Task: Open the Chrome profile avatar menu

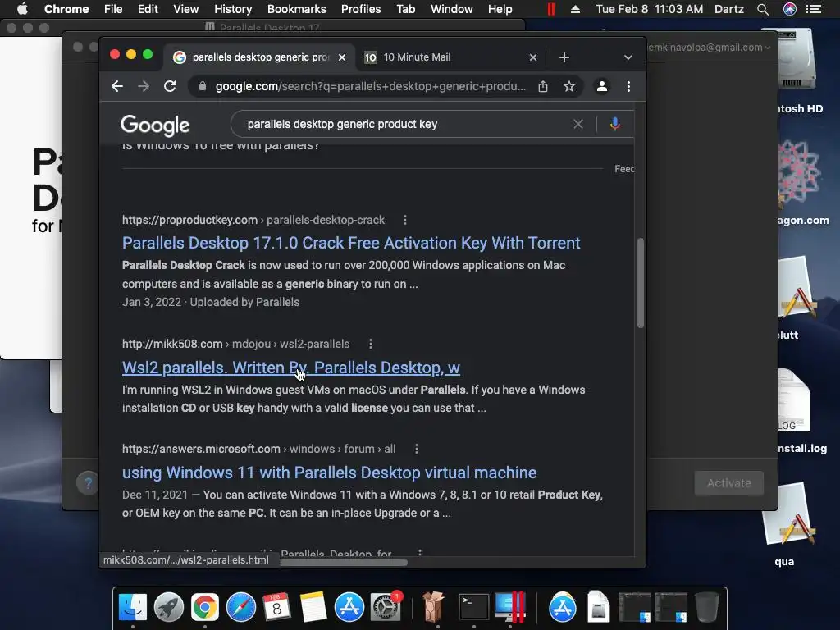Action: pyautogui.click(x=601, y=86)
